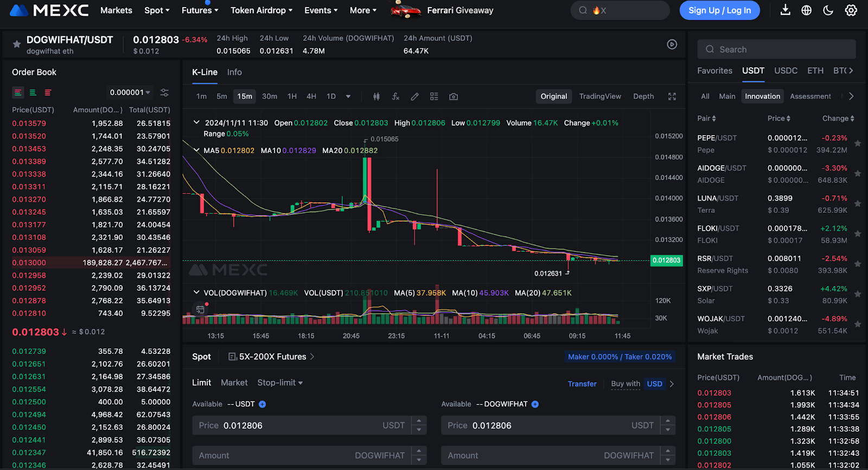The image size is (868, 470).
Task: Select the drawing pencil tool
Action: [414, 97]
